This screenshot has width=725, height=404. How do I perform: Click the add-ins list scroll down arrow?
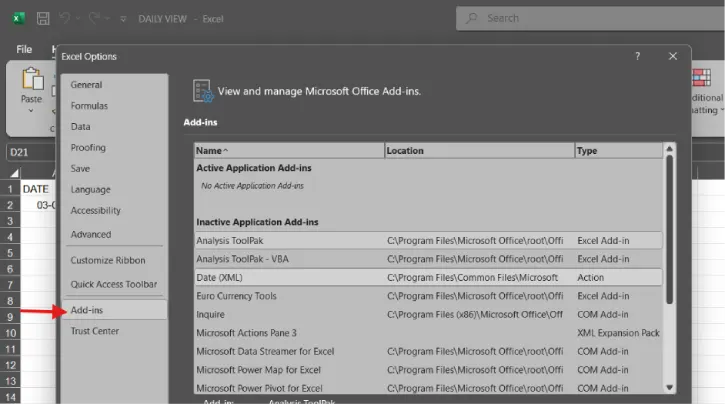(669, 388)
